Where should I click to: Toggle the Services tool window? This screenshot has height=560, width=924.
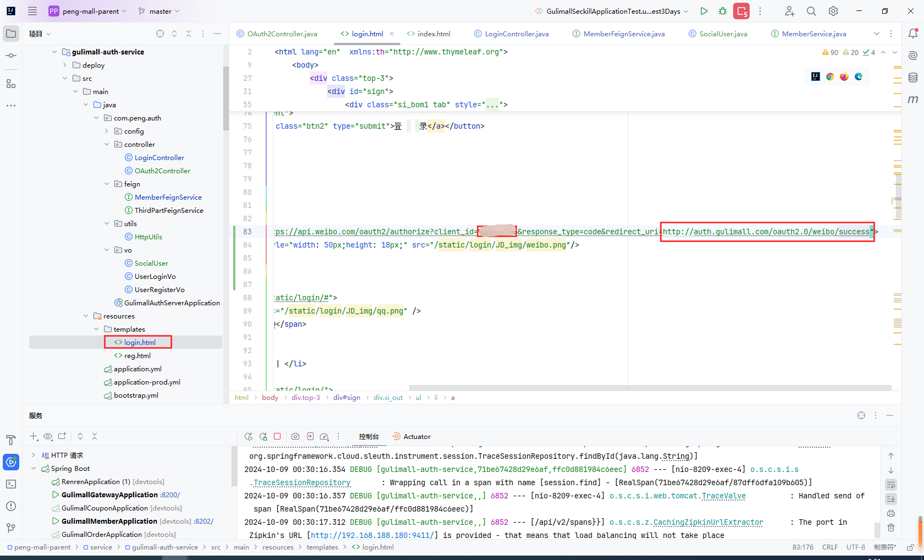(x=11, y=462)
